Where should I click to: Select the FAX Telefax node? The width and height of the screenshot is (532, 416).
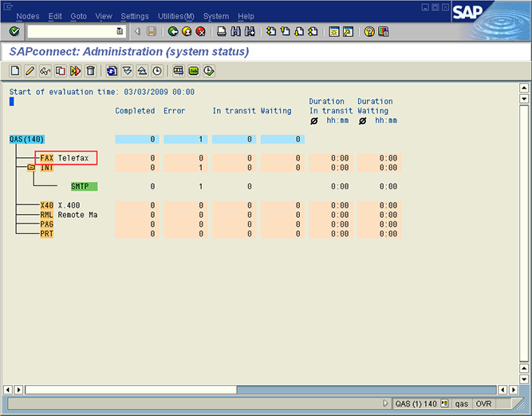(65, 158)
